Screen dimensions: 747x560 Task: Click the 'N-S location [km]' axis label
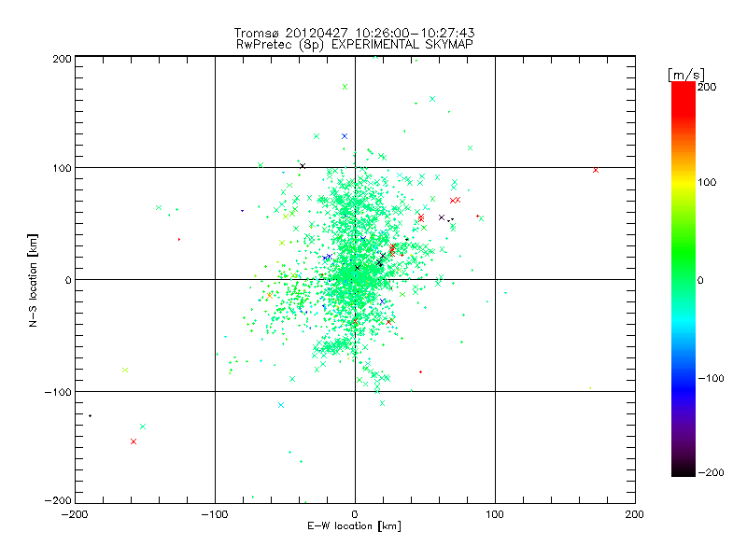click(x=33, y=281)
